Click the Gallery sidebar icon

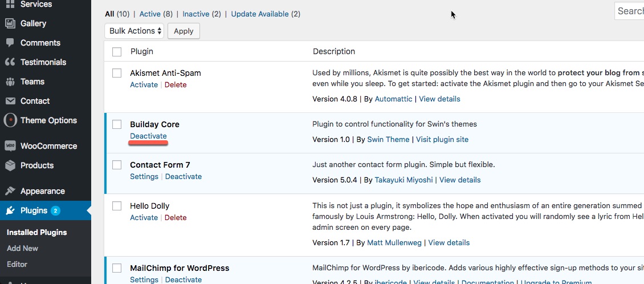click(10, 23)
